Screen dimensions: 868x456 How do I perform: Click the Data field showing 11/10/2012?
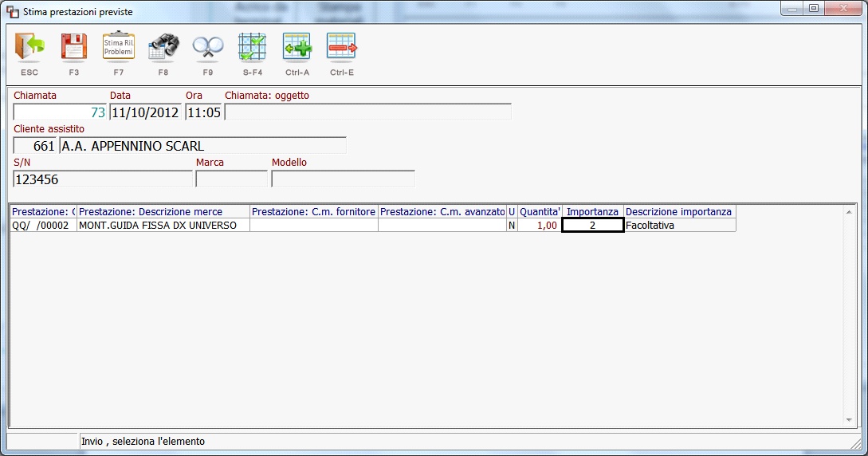point(146,112)
